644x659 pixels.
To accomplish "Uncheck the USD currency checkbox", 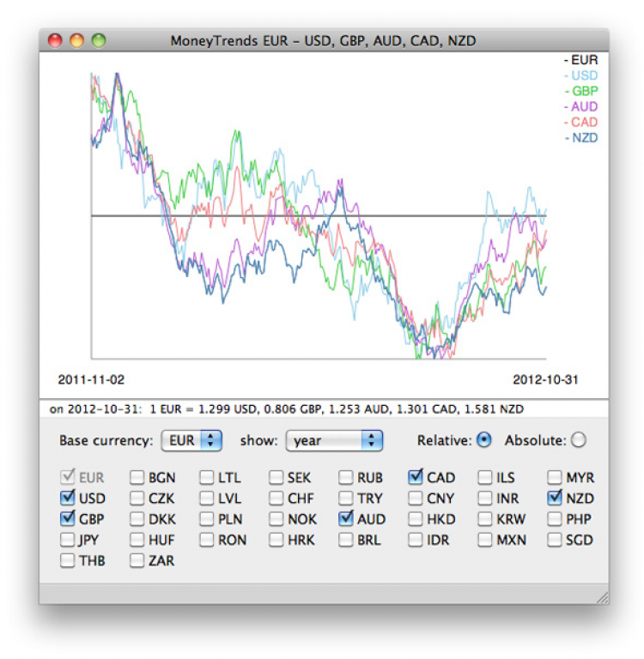I will (x=67, y=499).
